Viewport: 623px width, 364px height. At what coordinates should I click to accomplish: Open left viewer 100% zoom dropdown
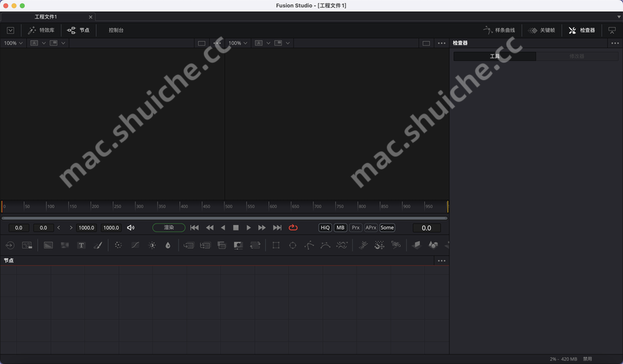[12, 43]
